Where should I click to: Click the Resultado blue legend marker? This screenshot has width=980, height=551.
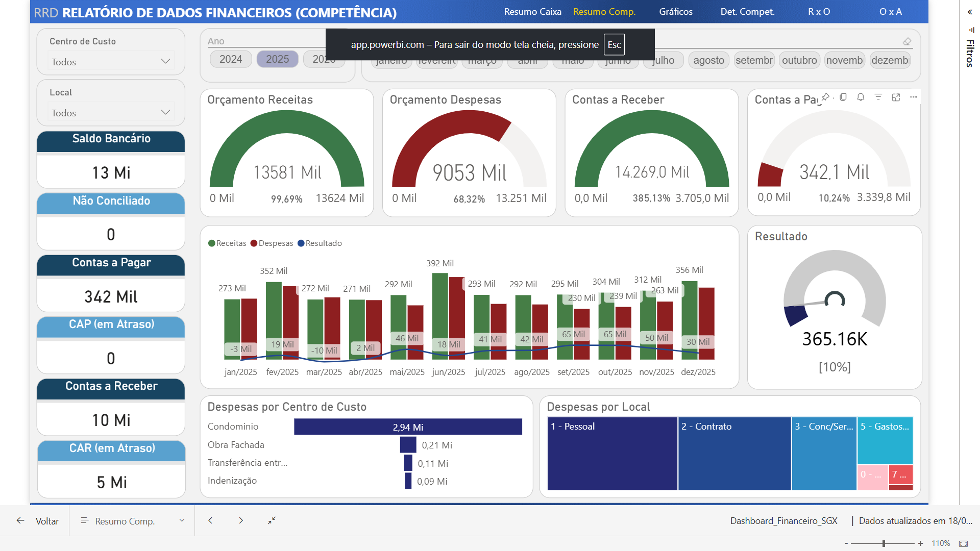(x=301, y=243)
